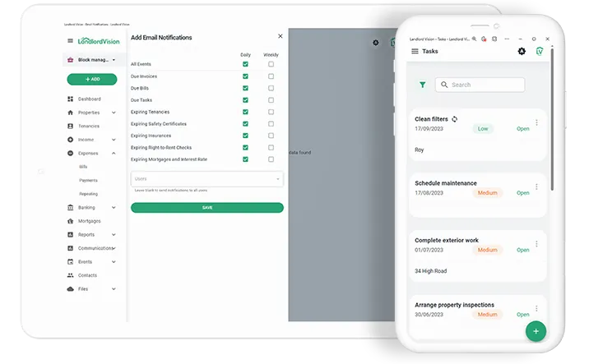Open the Users dropdown field
This screenshot has width=589, height=364.
click(x=207, y=179)
